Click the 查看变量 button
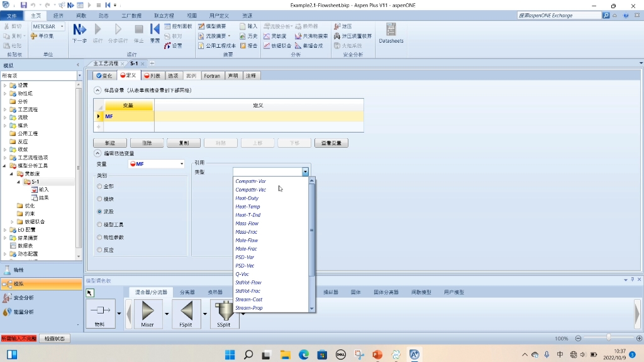 [x=331, y=143]
